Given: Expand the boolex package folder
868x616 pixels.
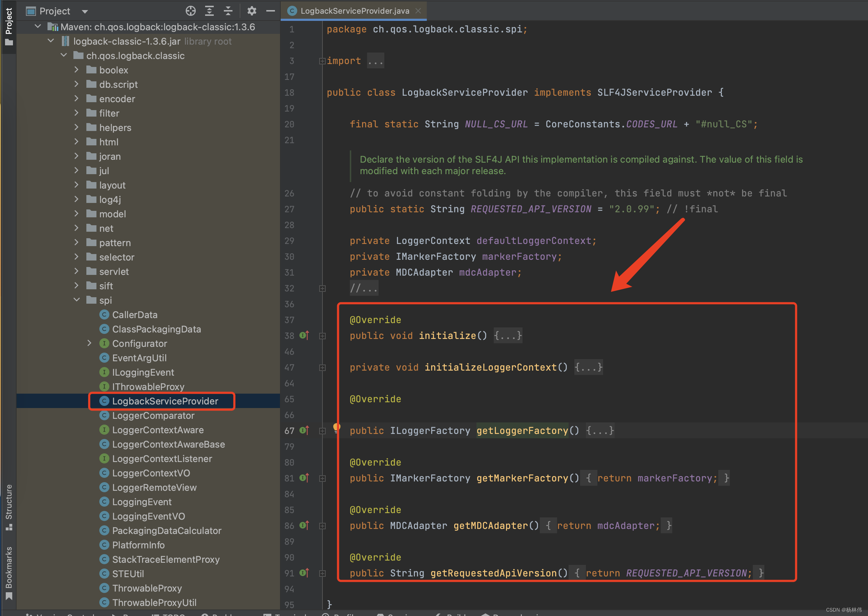Looking at the screenshot, I should click(x=77, y=70).
